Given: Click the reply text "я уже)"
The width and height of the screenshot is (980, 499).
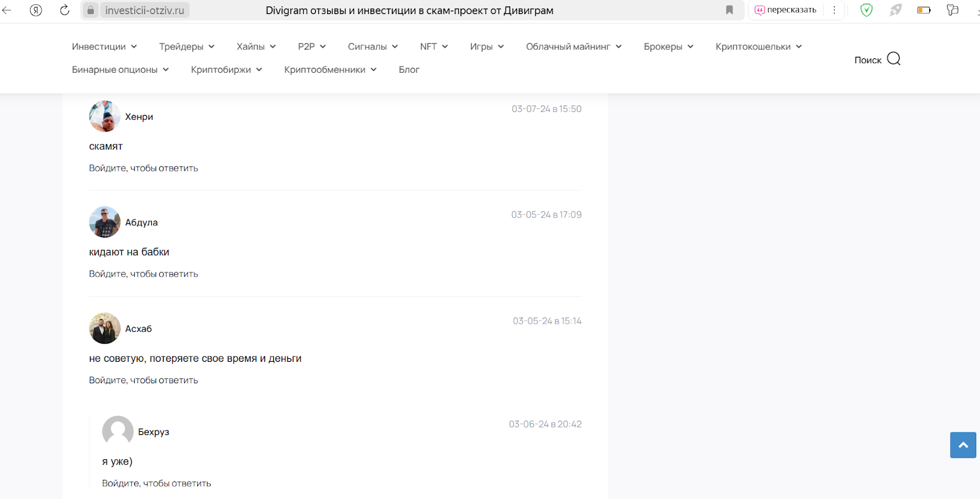Looking at the screenshot, I should [117, 462].
